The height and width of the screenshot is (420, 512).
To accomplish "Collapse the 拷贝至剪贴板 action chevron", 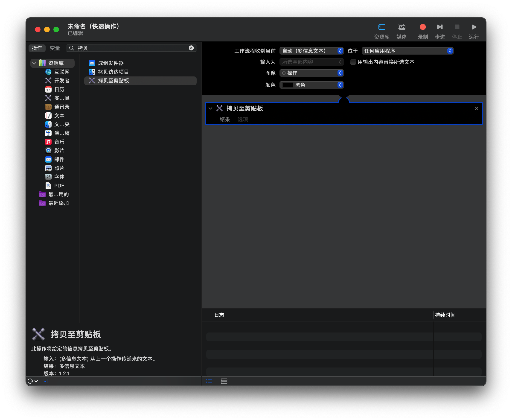I will coord(210,108).
